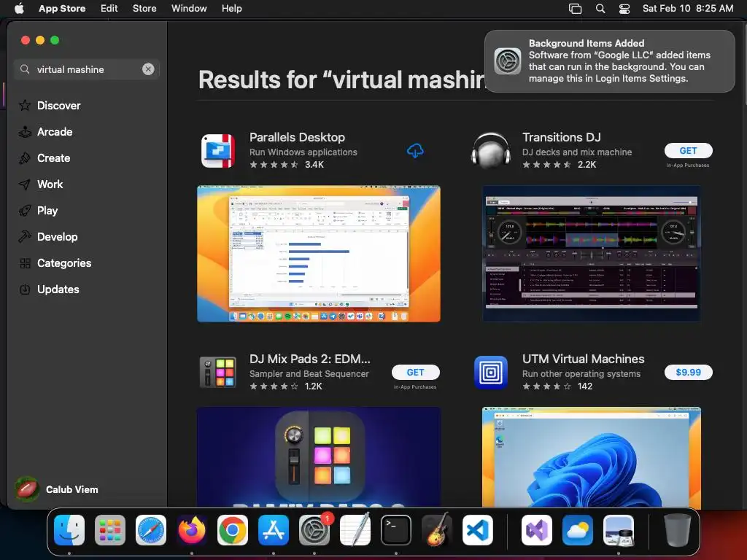View the Parallels Desktop screenshot preview
The image size is (747, 560).
tap(319, 254)
